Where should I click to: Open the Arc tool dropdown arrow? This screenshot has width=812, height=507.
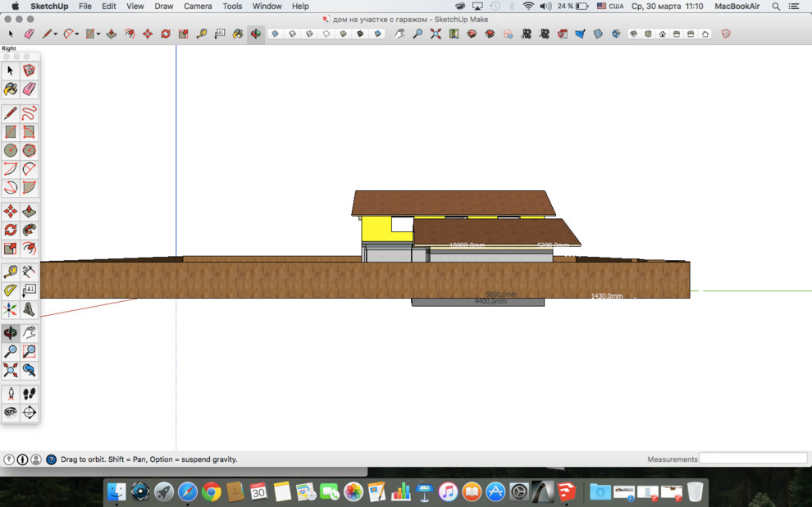pyautogui.click(x=77, y=34)
